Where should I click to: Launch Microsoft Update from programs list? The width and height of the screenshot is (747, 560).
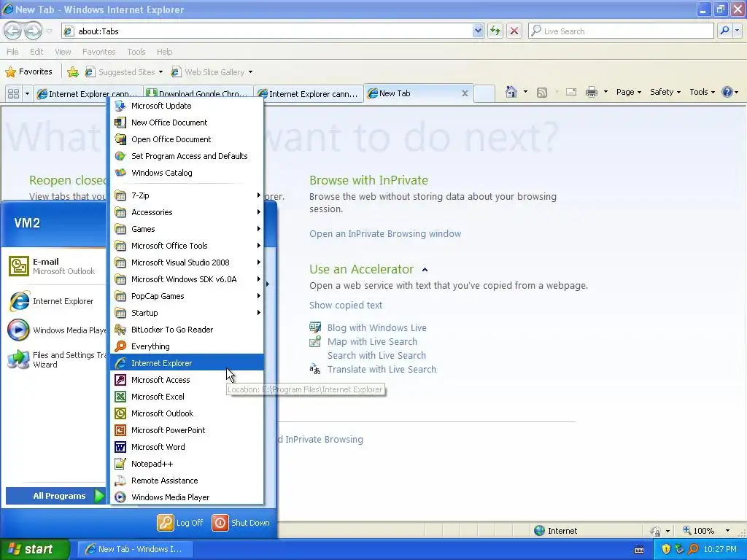187,106
